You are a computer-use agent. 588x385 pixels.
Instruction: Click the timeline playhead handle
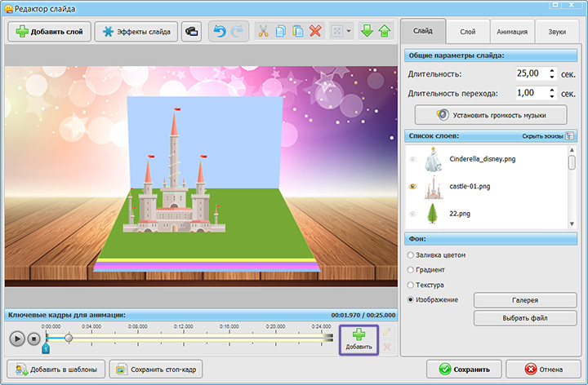tap(69, 339)
